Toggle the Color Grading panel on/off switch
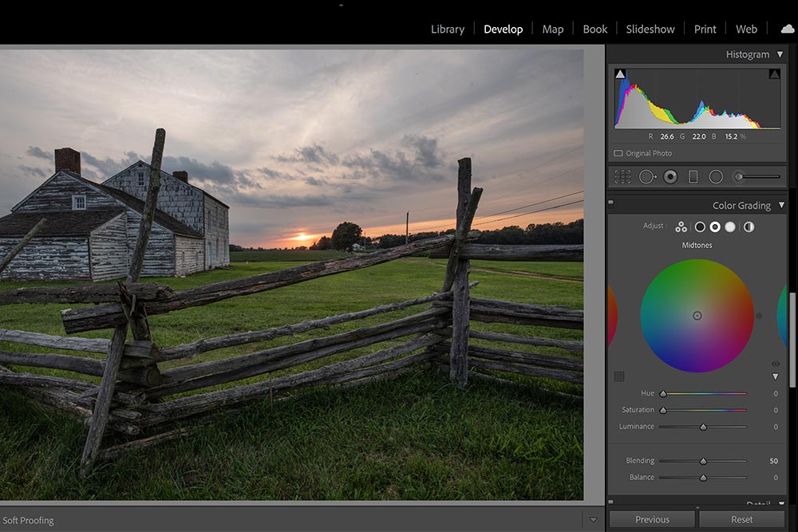The height and width of the screenshot is (532, 798). pyautogui.click(x=610, y=203)
